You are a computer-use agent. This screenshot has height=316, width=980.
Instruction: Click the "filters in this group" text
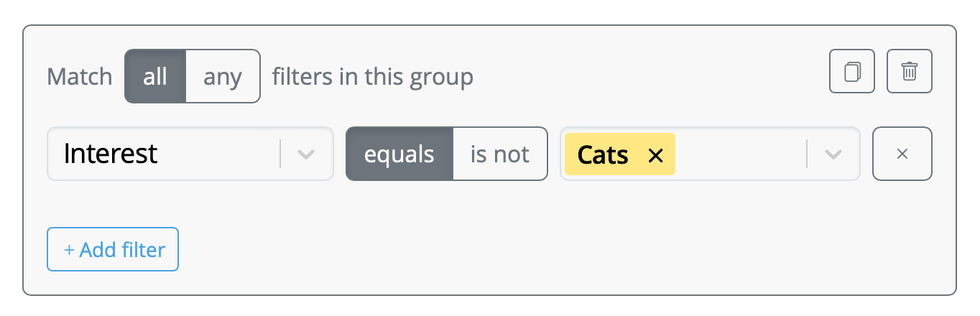373,76
